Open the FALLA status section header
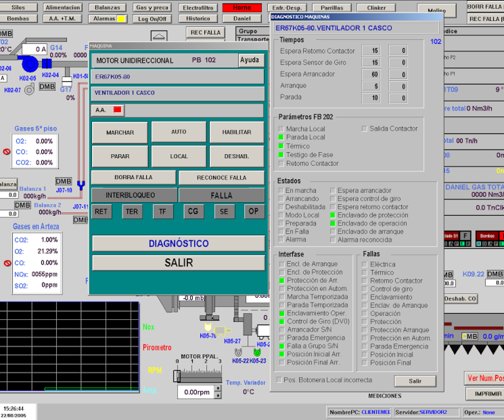504x420 pixels. pos(221,195)
